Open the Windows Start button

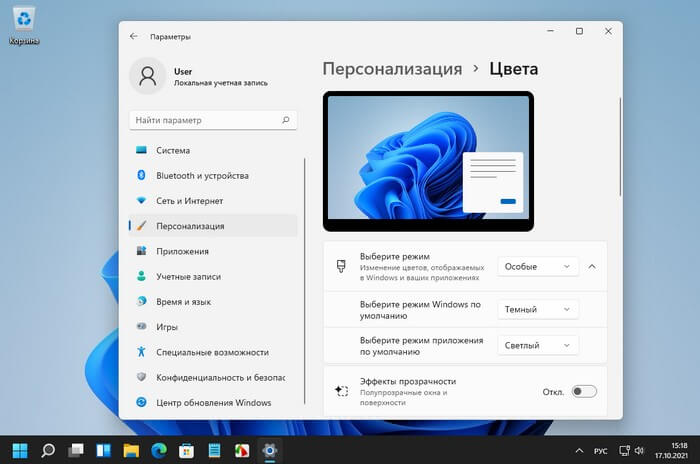[20, 451]
